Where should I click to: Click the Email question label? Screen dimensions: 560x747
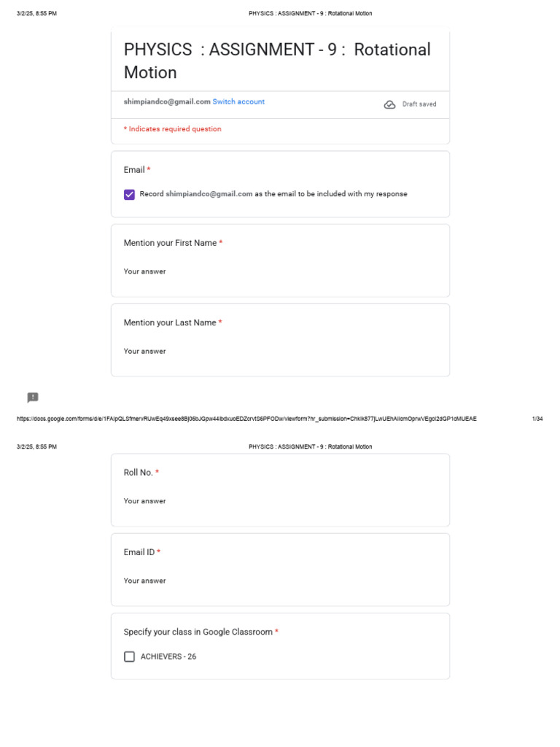click(x=134, y=170)
